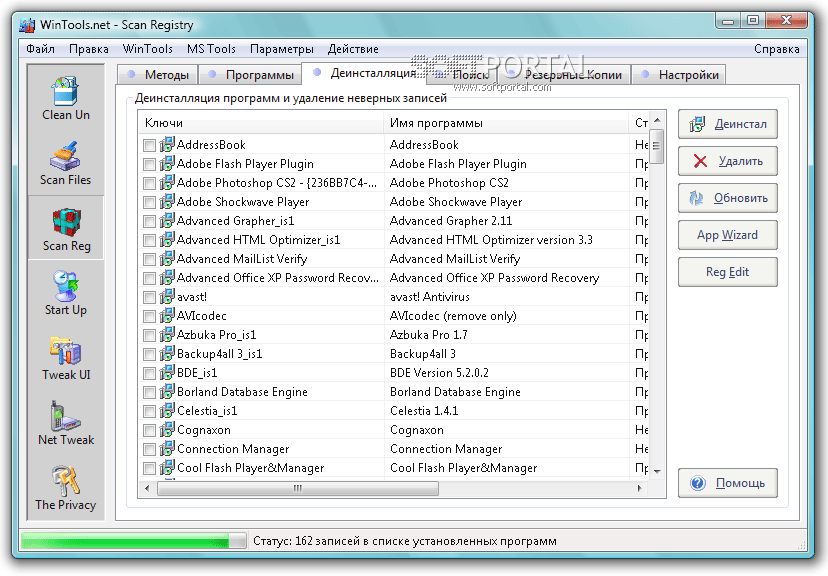Image resolution: width=828 pixels, height=576 pixels.
Task: Click the vertical scrollbar down arrow
Action: 657,471
